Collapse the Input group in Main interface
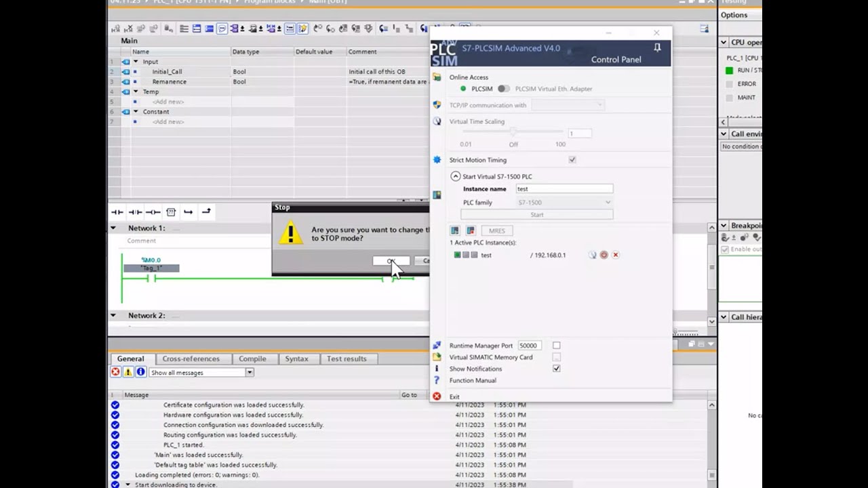The image size is (868, 488). (x=136, y=62)
